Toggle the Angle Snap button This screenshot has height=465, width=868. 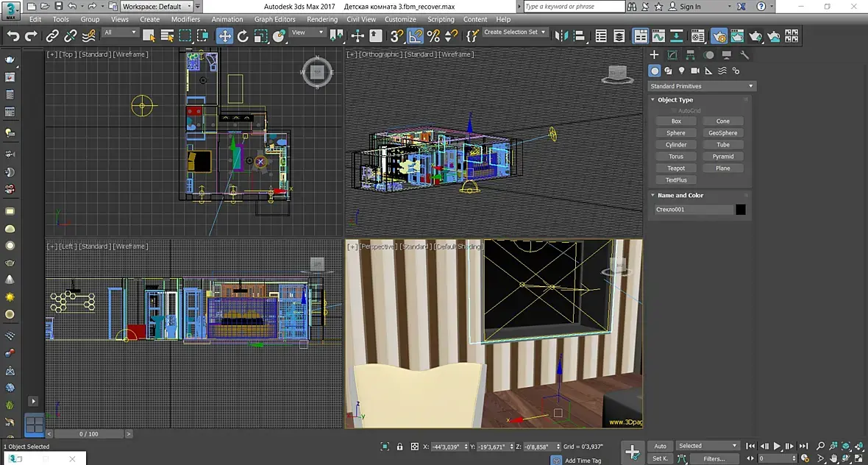click(416, 35)
